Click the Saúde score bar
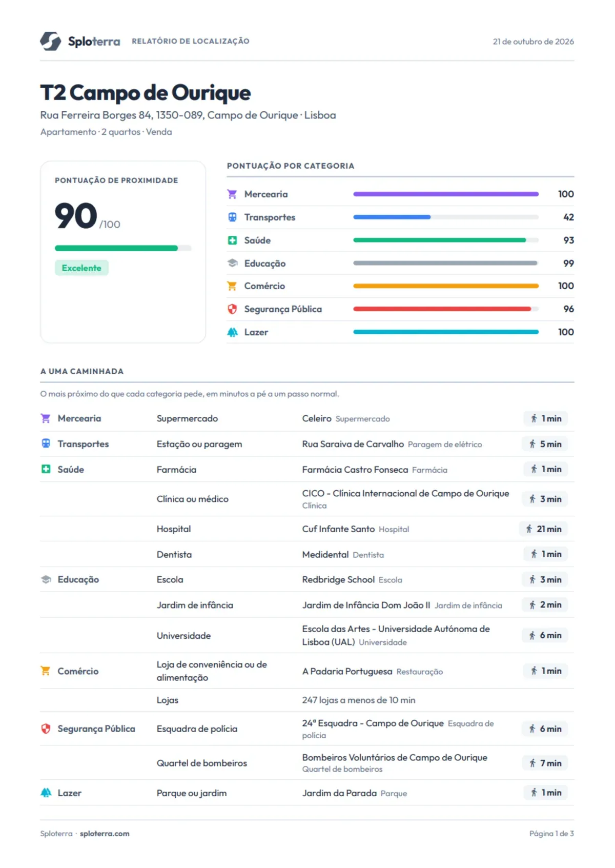 [x=446, y=240]
